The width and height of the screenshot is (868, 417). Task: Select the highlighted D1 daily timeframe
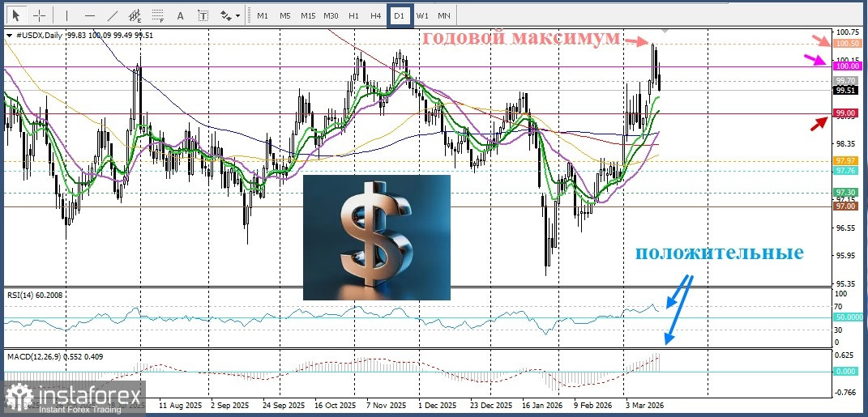[399, 15]
